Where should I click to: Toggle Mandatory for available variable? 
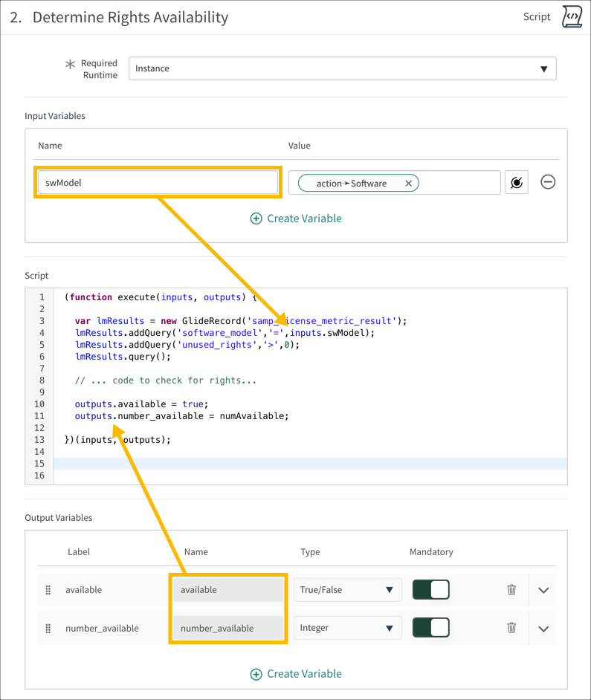(x=430, y=590)
